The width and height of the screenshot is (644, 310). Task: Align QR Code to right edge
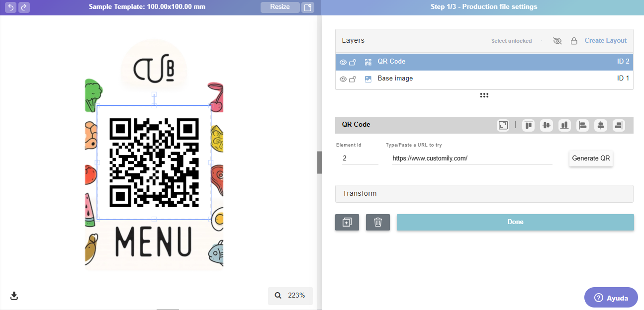tap(619, 126)
